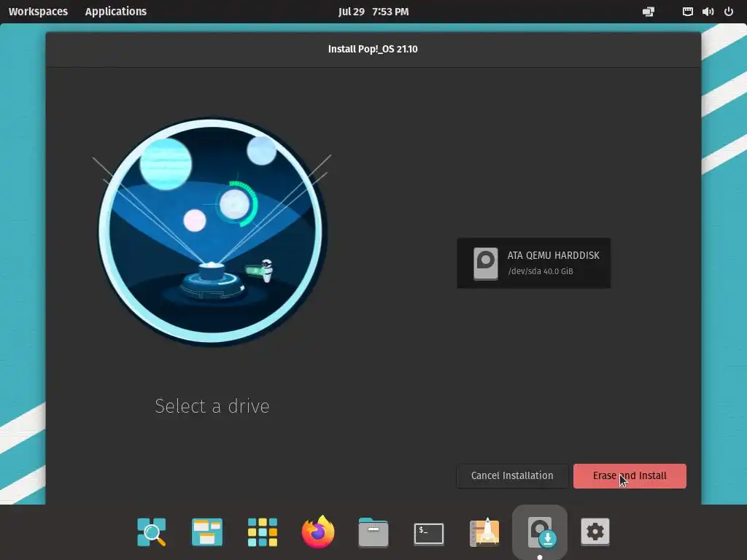Click the holographic planets illustration

tap(212, 231)
